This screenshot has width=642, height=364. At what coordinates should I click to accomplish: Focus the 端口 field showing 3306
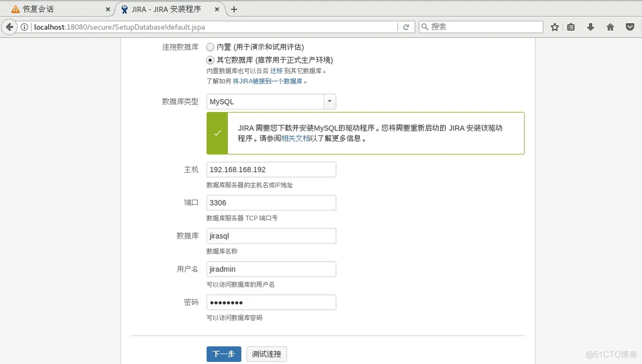(271, 203)
